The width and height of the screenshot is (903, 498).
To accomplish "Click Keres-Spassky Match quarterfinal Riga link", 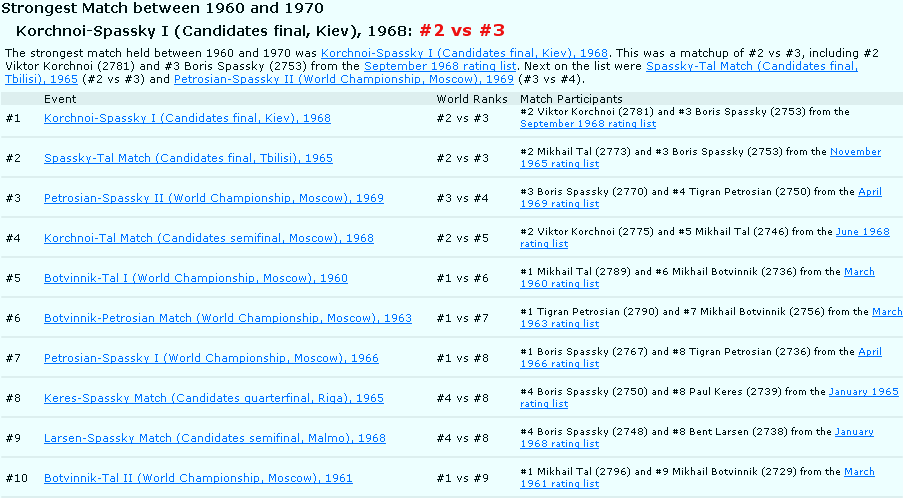I will [213, 398].
